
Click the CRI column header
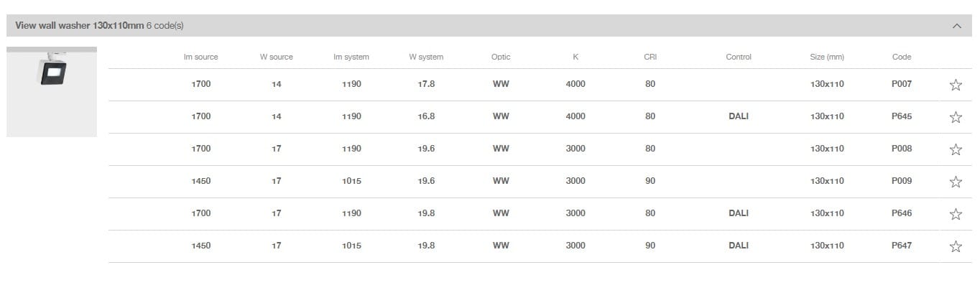point(650,57)
